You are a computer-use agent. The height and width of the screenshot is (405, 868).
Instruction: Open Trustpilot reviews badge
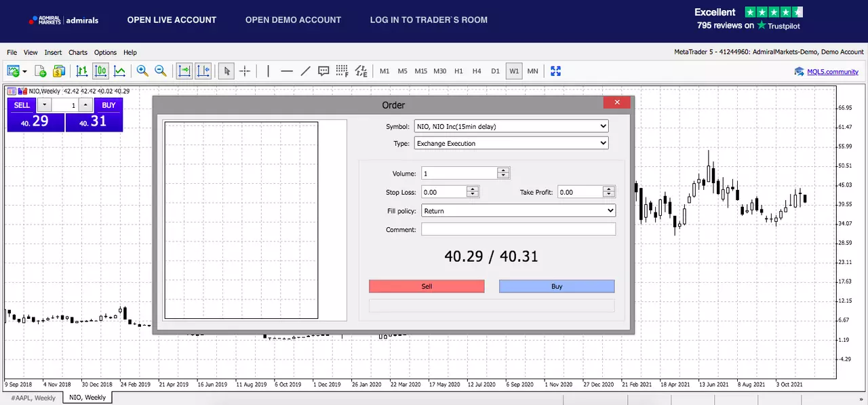(749, 18)
